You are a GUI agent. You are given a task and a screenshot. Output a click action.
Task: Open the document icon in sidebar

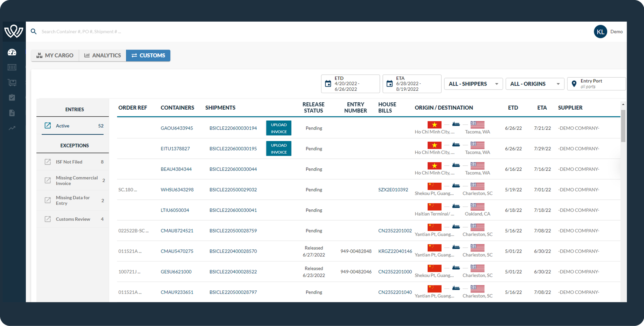coord(12,113)
